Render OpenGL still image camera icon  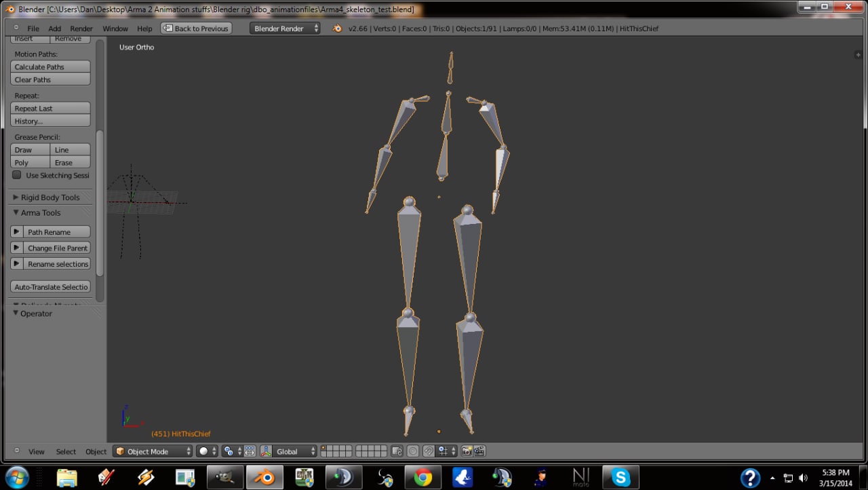(x=467, y=451)
